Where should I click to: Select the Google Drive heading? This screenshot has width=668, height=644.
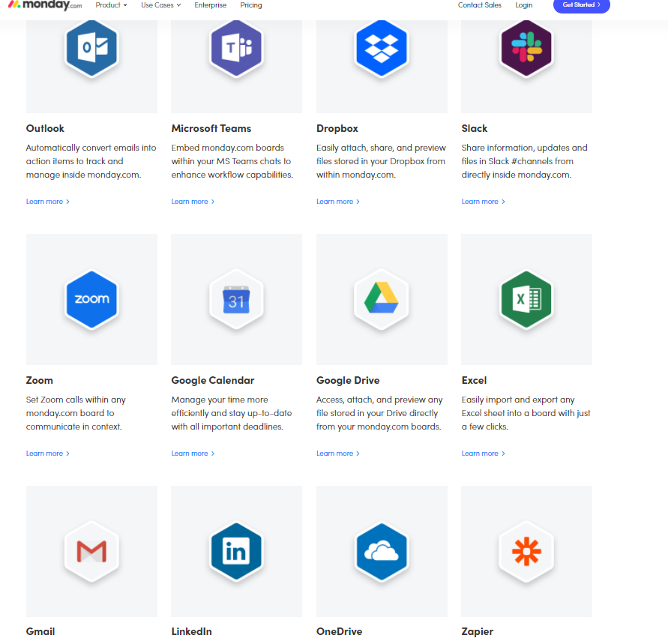[348, 380]
